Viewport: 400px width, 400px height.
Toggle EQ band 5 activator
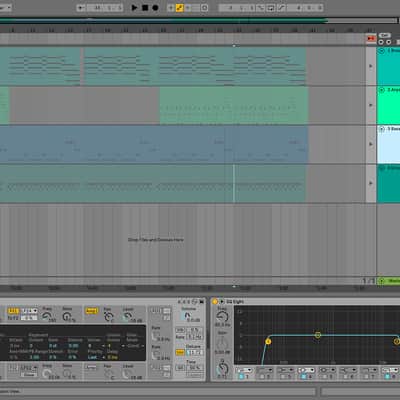point(324,377)
